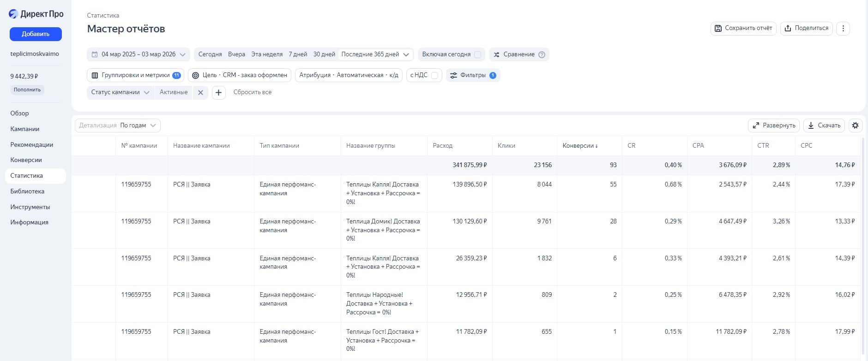Open Статистика in sidebar
868x361 pixels.
click(x=36, y=176)
